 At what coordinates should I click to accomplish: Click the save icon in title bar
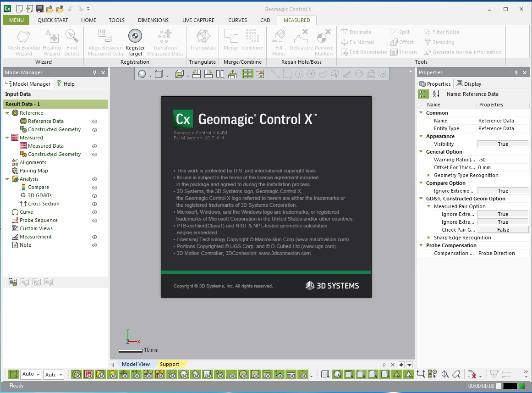[40, 9]
